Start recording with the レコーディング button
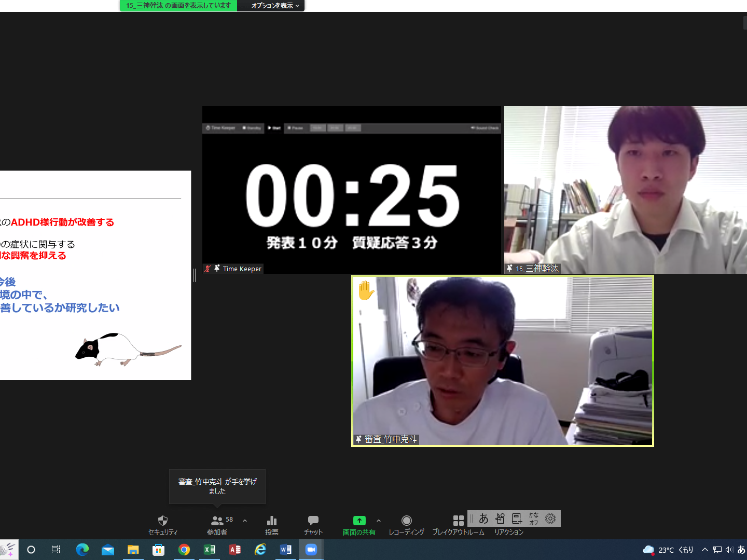The width and height of the screenshot is (747, 560). click(x=406, y=524)
